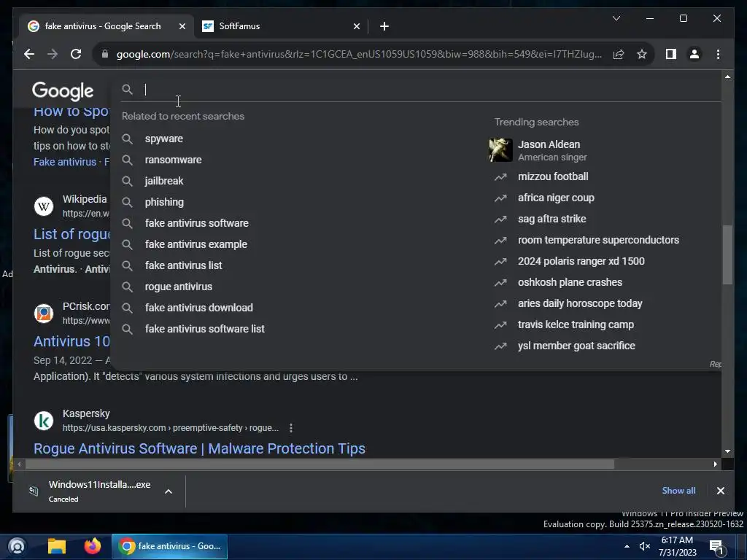The image size is (747, 560).
Task: Click the Jason Aldean thumbnail image
Action: (500, 150)
